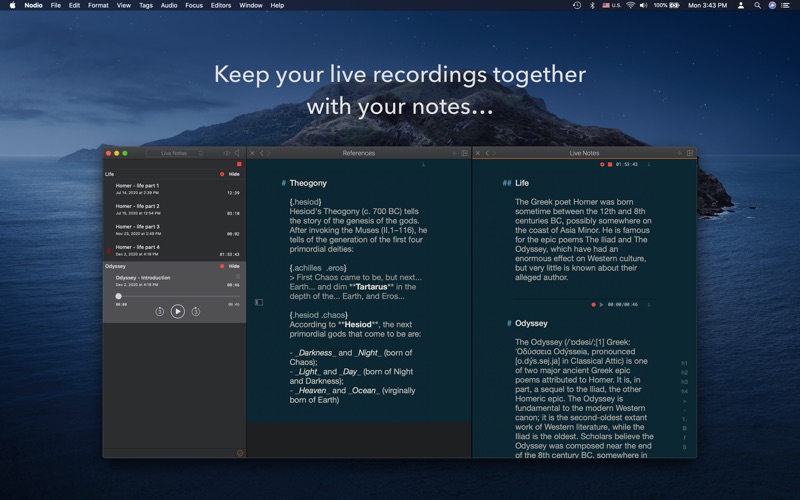Go back in Live Notes pane

coord(487,153)
